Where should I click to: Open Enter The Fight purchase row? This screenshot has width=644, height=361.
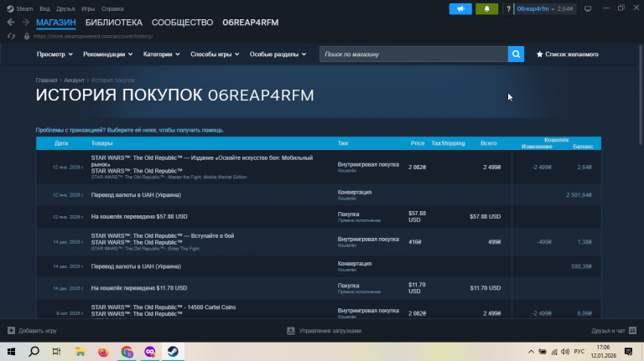(x=319, y=242)
